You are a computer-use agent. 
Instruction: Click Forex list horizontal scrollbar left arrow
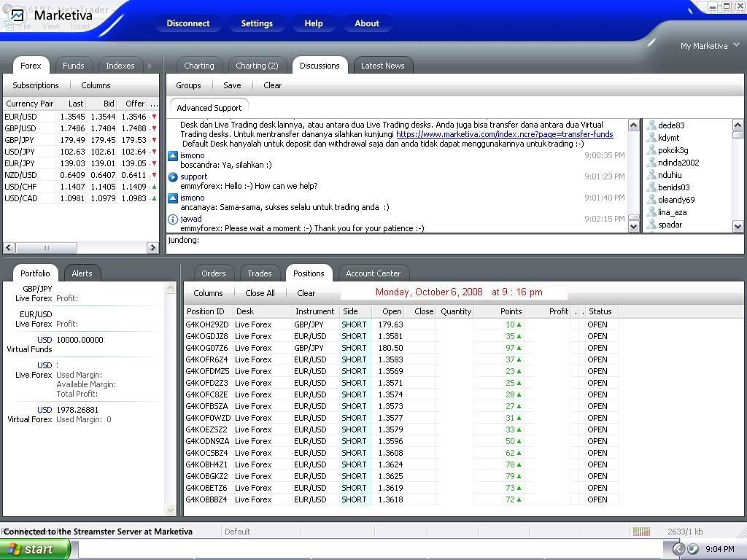pos(9,248)
